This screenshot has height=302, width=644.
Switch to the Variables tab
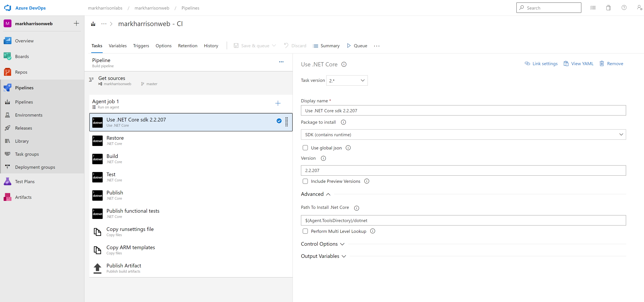point(117,46)
